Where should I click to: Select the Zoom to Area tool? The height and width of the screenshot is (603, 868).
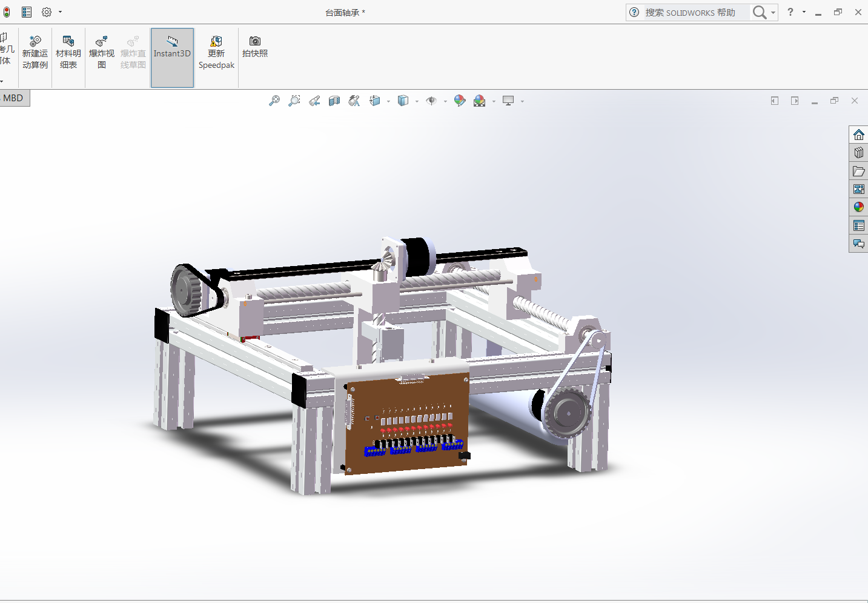click(294, 101)
